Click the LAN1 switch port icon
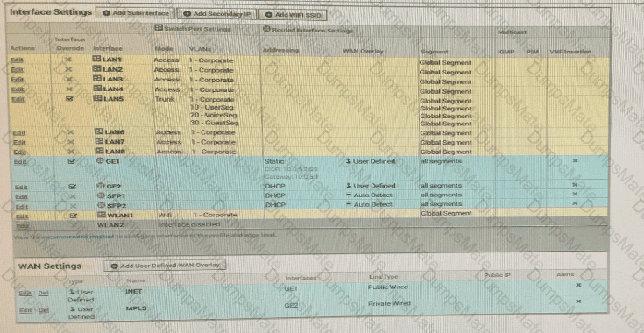This screenshot has height=333, width=644. pyautogui.click(x=96, y=59)
